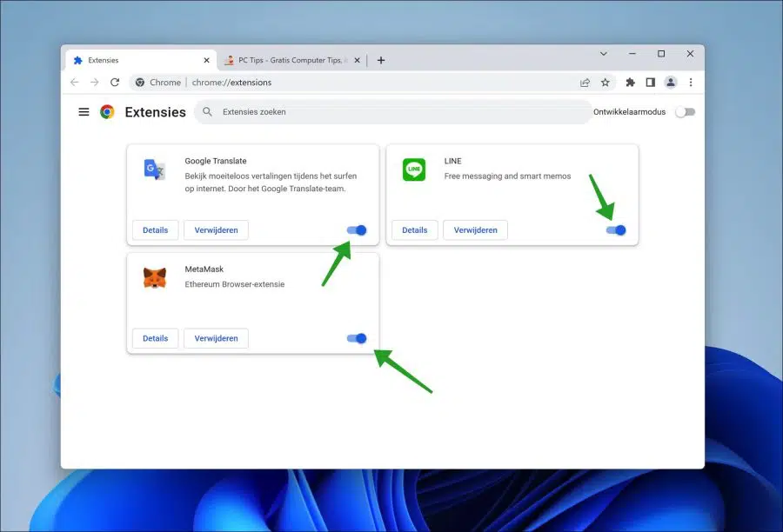Viewport: 783px width, 532px height.
Task: Open Details for LINE
Action: coord(414,230)
